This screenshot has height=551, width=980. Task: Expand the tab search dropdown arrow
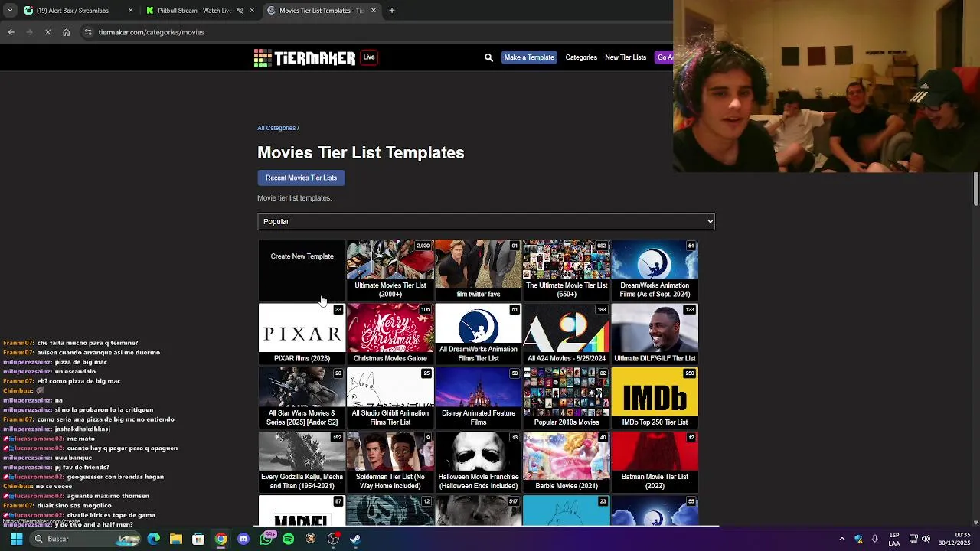click(10, 11)
